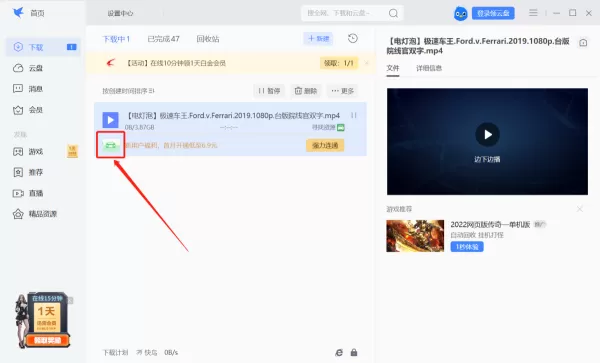This screenshot has height=363, width=600.
Task: Switch to the 下载中 1 tab
Action: [116, 39]
